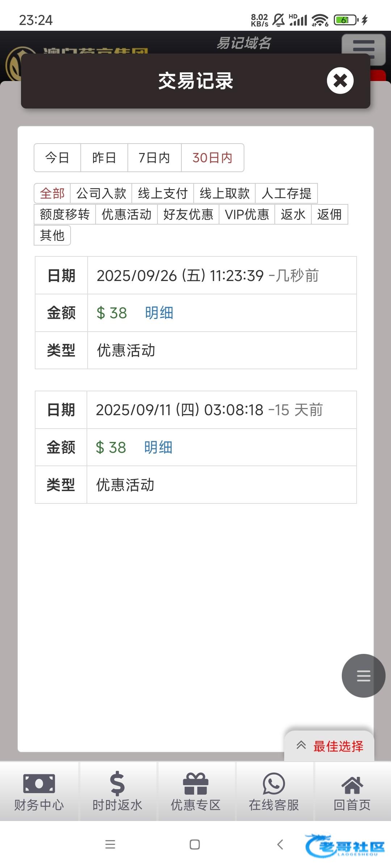Show the 返水 records
The image size is (391, 868).
pos(293,214)
